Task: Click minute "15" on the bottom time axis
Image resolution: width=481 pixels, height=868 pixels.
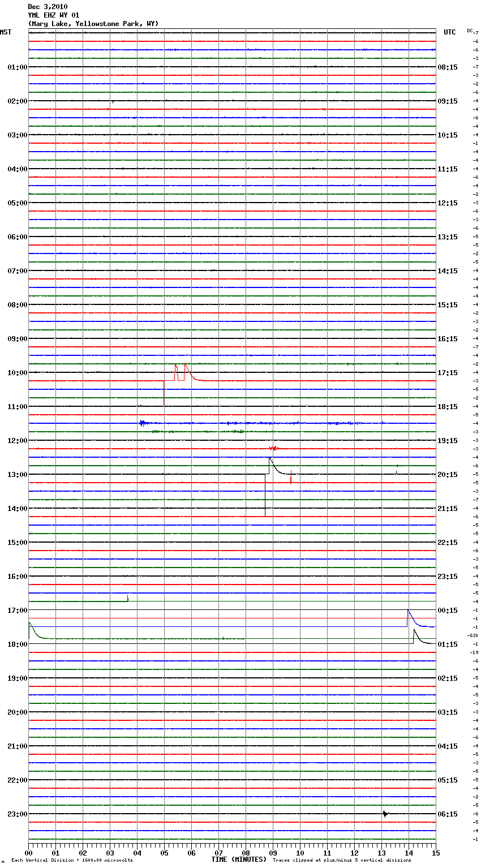Action: point(436,852)
